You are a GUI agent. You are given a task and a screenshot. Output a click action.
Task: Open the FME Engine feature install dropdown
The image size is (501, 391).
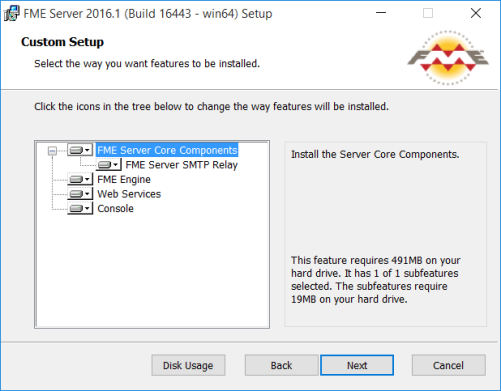(80, 179)
